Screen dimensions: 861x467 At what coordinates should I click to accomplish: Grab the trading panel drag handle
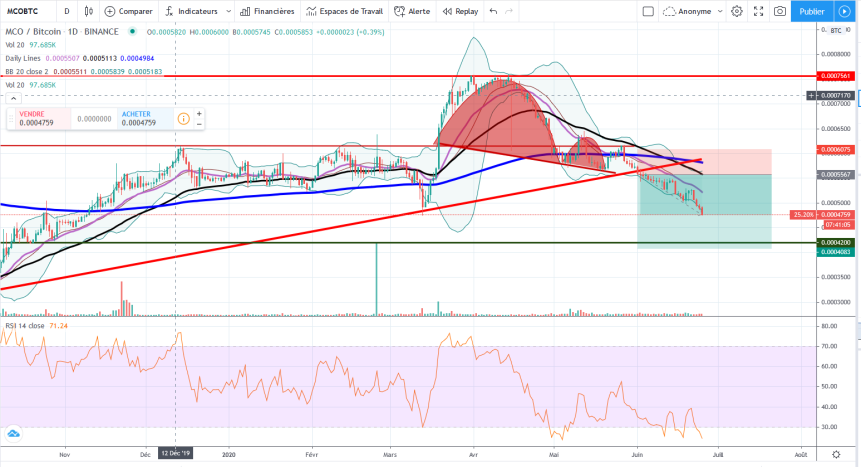click(x=11, y=119)
